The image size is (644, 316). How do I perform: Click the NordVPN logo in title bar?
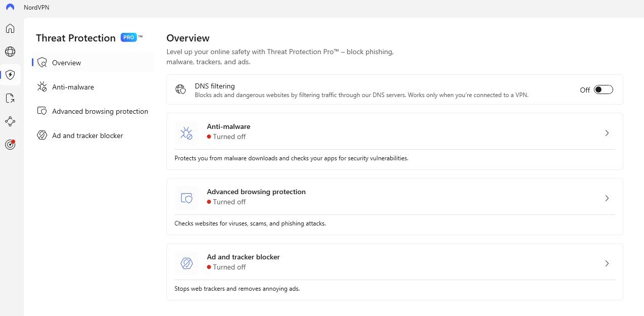point(10,8)
